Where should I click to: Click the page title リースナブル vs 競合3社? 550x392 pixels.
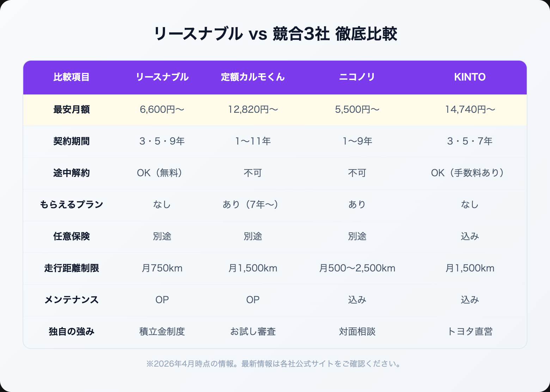[275, 34]
